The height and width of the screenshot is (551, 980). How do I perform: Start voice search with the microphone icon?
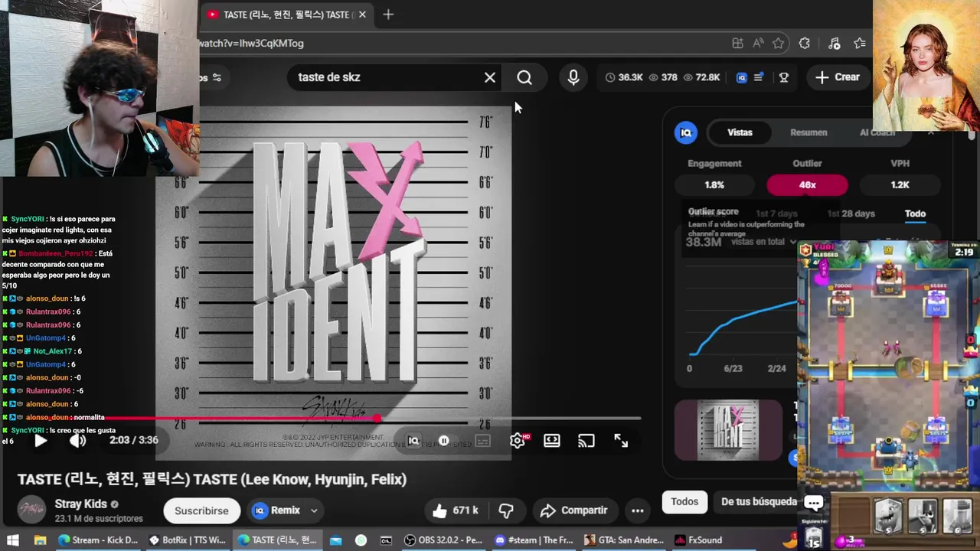tap(573, 77)
